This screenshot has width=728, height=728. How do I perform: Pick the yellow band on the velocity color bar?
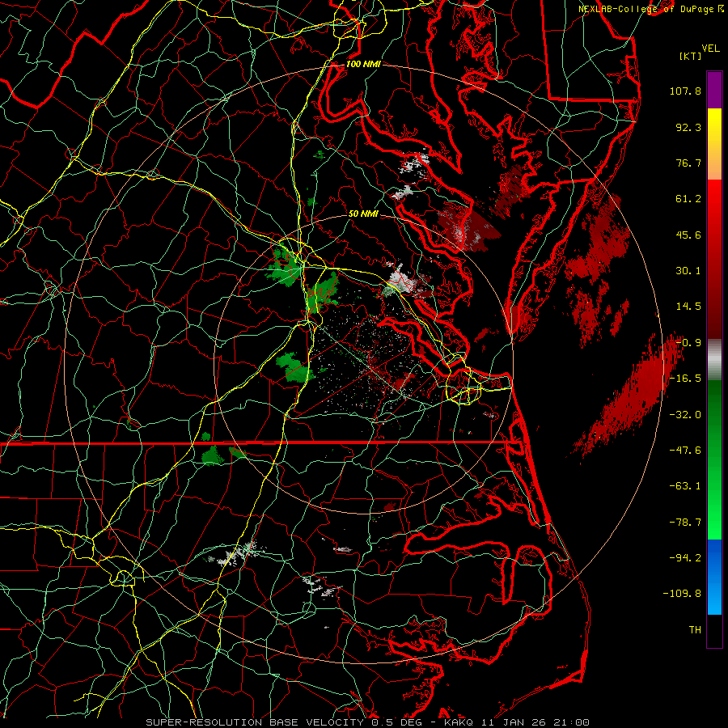click(714, 144)
